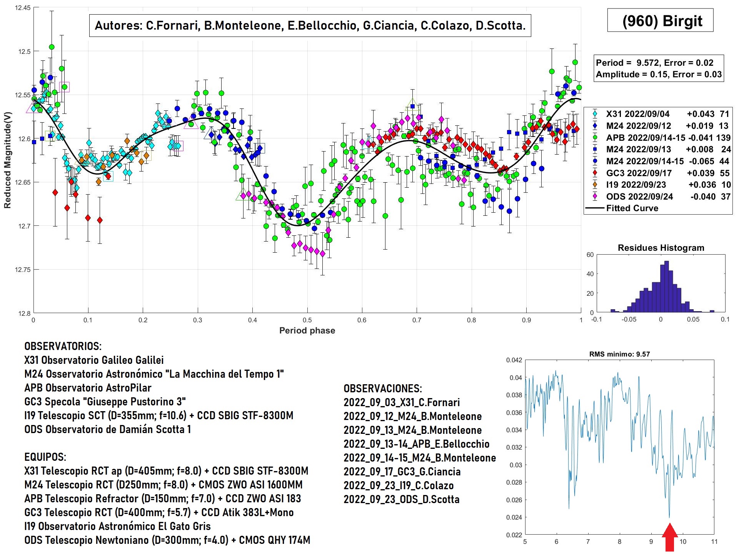Click the 'ODS Telescopio Newtoniano' equipment line
The width and height of the screenshot is (739, 560).
[x=167, y=540]
